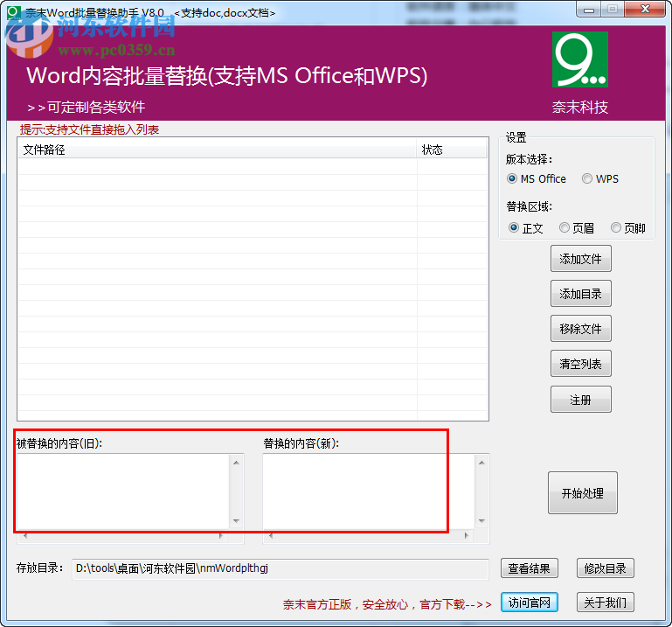Click left arrow of new-content horizontal scrollbar
672x627 pixels.
coord(271,536)
